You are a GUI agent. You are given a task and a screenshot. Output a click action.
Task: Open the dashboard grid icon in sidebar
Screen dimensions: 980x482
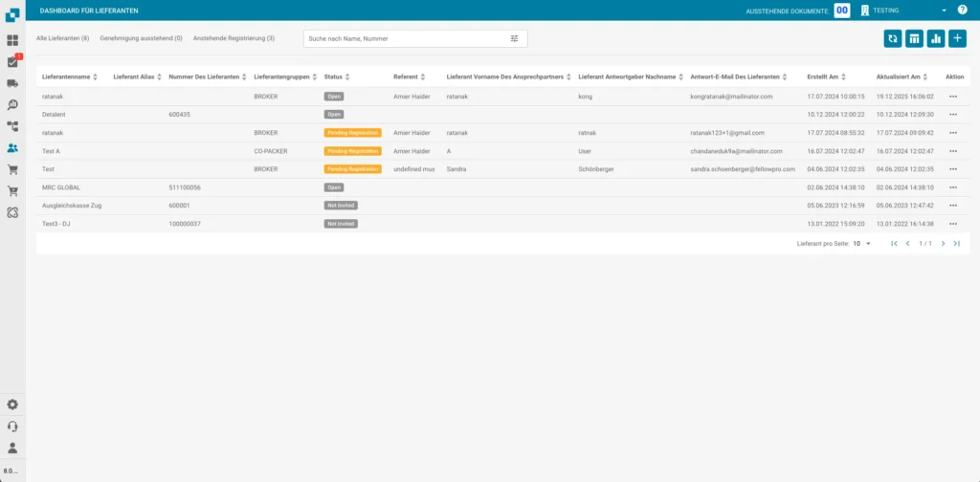click(12, 40)
